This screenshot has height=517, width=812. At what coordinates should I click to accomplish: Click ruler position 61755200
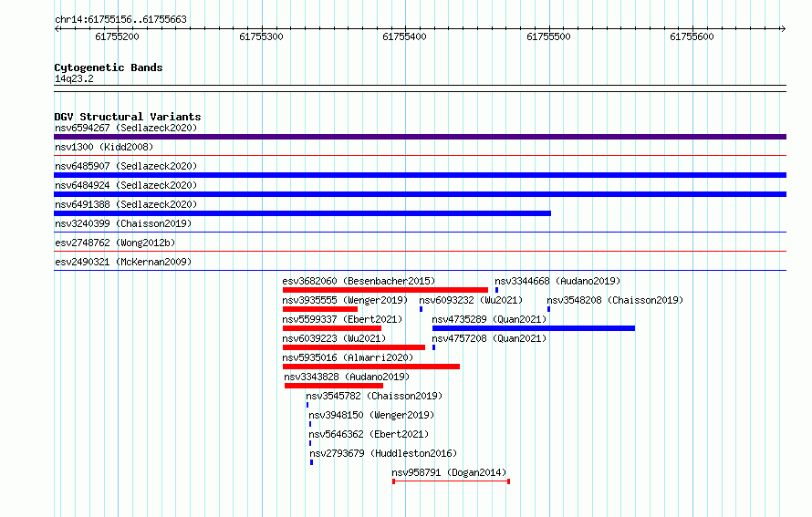tap(118, 36)
